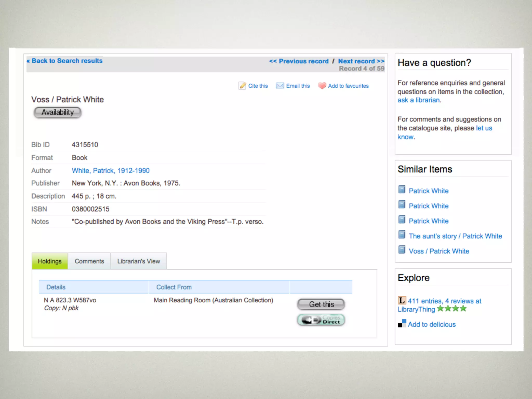Open Add to delicious link
The image size is (532, 399).
(x=431, y=324)
